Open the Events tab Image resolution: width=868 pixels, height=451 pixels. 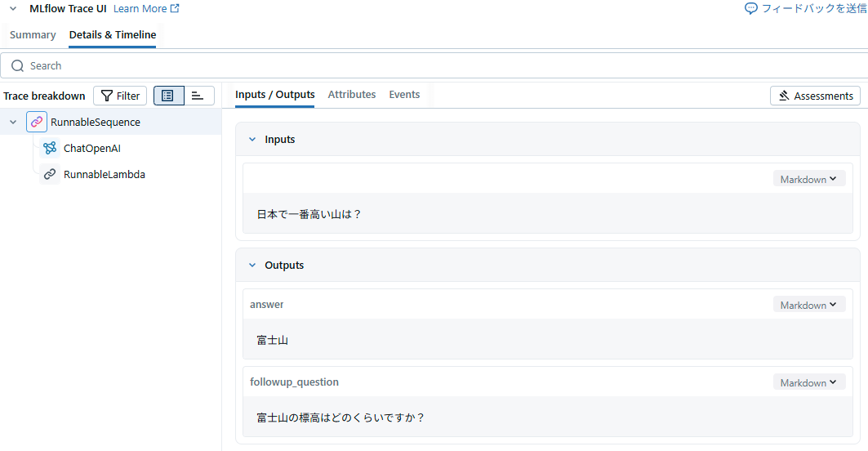click(404, 94)
